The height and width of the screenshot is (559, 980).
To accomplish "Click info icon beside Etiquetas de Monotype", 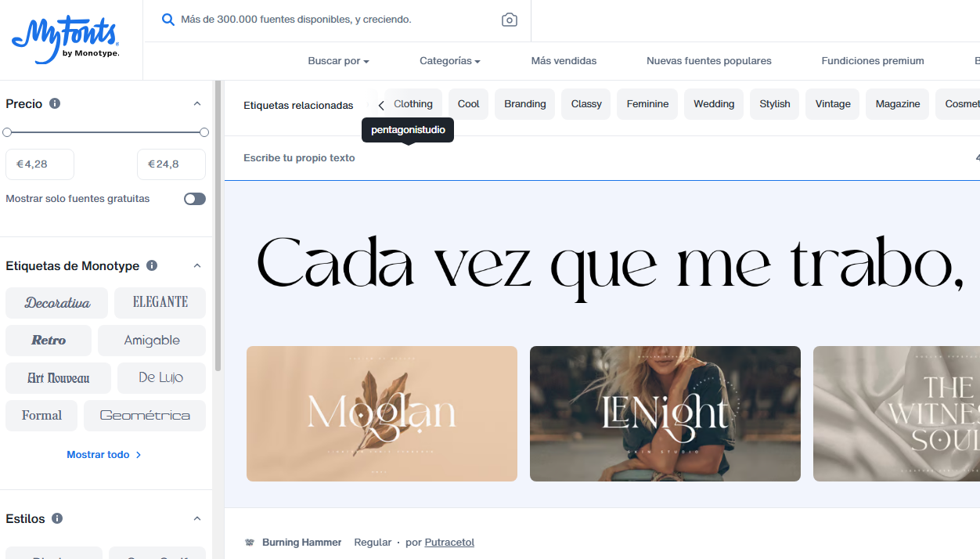I will (152, 265).
